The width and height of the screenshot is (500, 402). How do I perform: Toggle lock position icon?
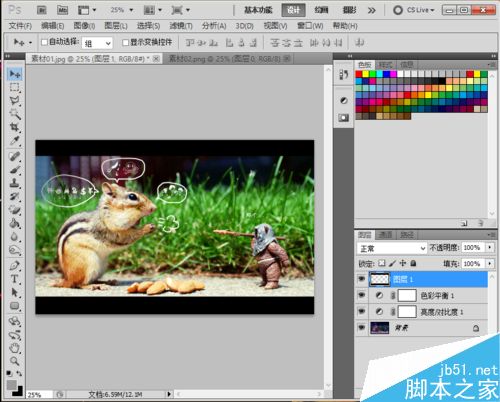(403, 263)
